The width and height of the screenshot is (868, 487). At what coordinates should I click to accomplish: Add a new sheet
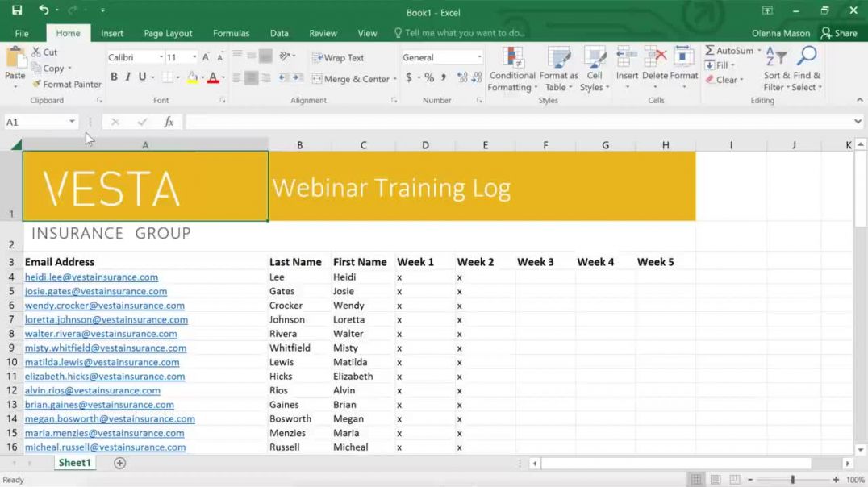119,463
